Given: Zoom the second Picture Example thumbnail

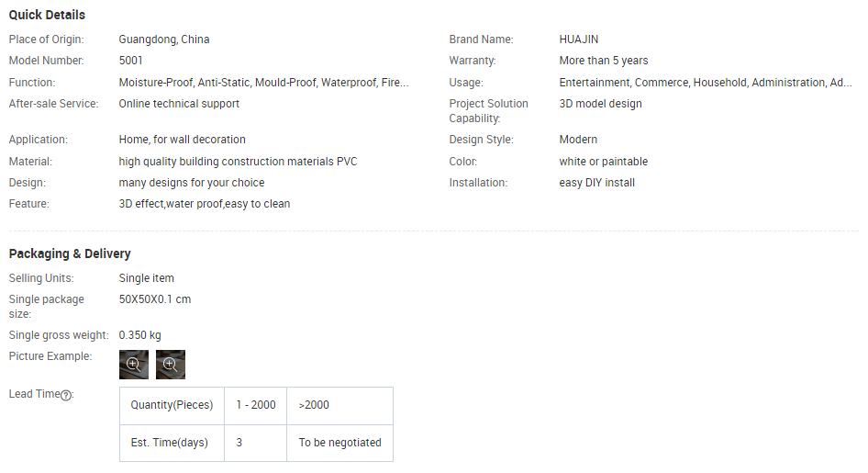Looking at the screenshot, I should (x=171, y=365).
